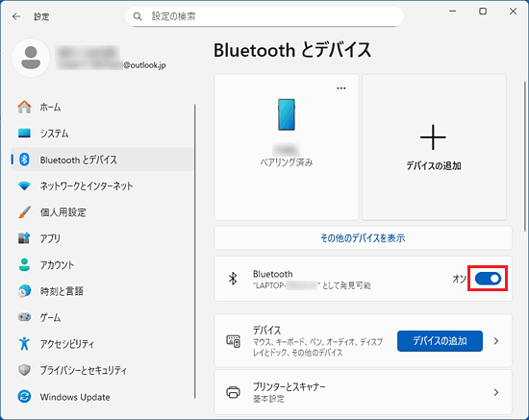Image resolution: width=529 pixels, height=420 pixels.
Task: Open ゲーム settings
Action: 102,317
